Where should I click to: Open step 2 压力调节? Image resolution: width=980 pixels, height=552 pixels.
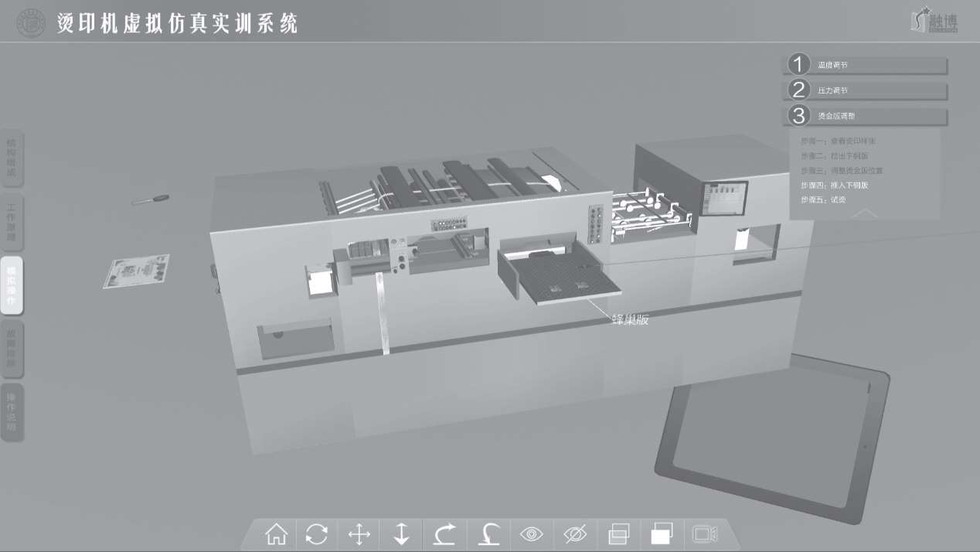(866, 90)
